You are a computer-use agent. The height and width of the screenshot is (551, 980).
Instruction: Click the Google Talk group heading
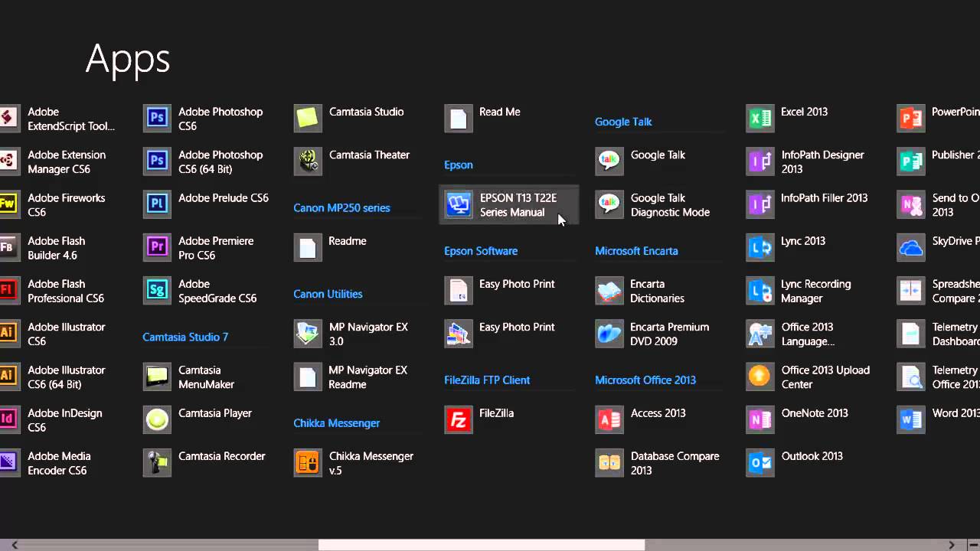[623, 122]
